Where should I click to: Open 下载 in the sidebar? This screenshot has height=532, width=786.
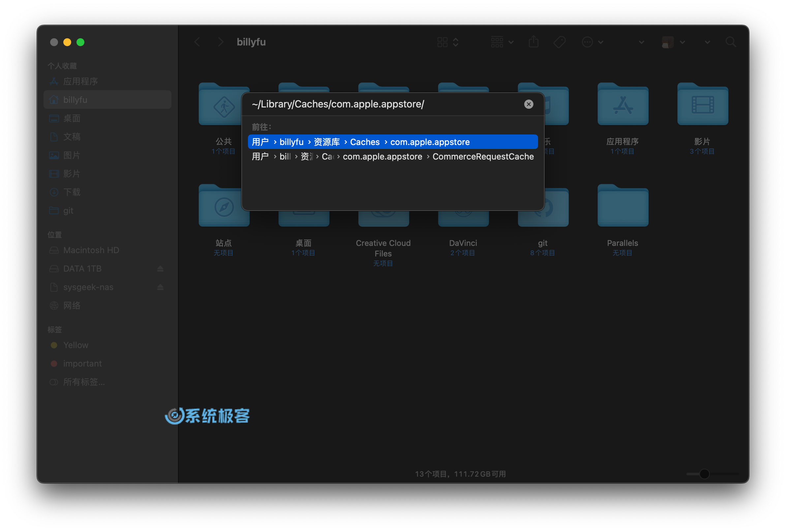tap(107, 192)
